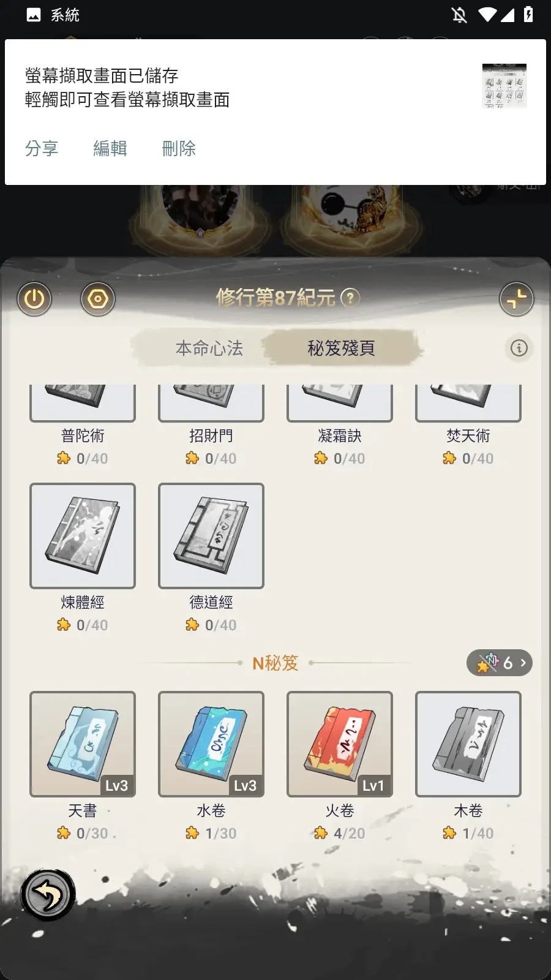Image resolution: width=551 pixels, height=980 pixels.
Task: Tap the 修行第87紀元 title text
Action: [276, 298]
